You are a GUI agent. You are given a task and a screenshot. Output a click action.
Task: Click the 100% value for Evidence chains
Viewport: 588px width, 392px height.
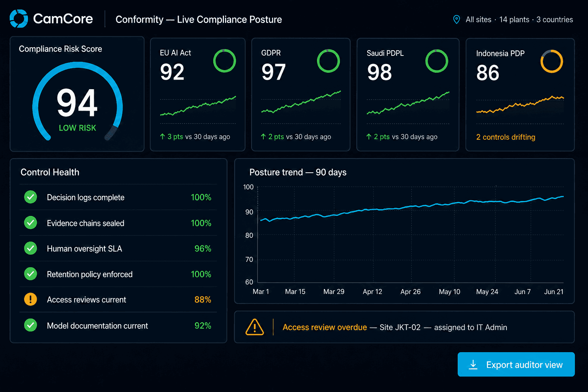pyautogui.click(x=201, y=223)
